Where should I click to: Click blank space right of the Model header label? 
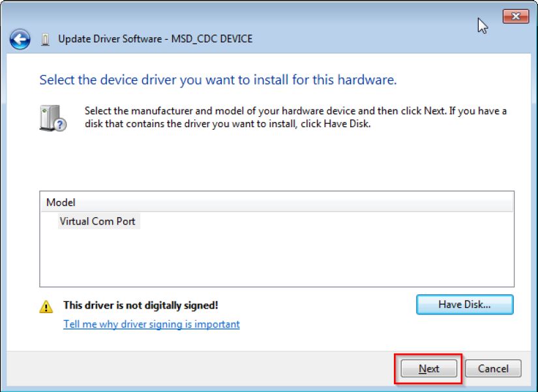pos(293,202)
